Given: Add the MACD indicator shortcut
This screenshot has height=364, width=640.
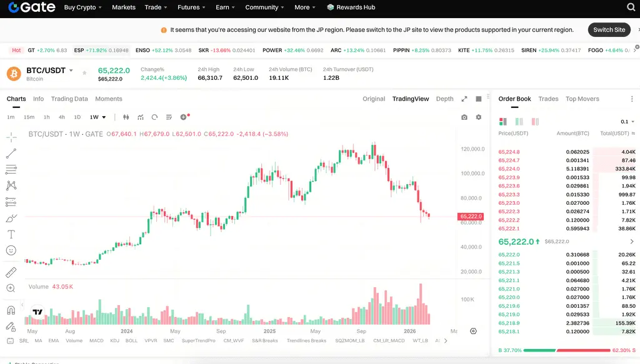Looking at the screenshot, I should pyautogui.click(x=96, y=340).
